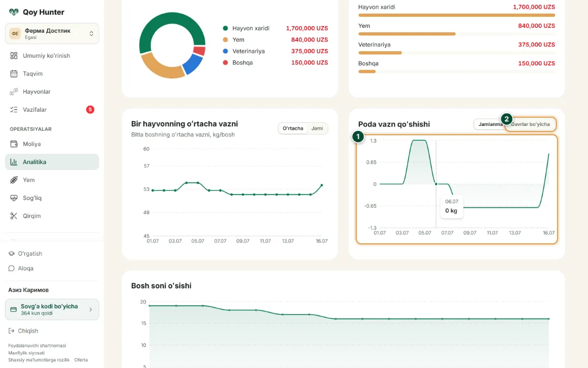Click the Qoy Hunter ram logo icon
The image size is (588, 368).
(14, 12)
